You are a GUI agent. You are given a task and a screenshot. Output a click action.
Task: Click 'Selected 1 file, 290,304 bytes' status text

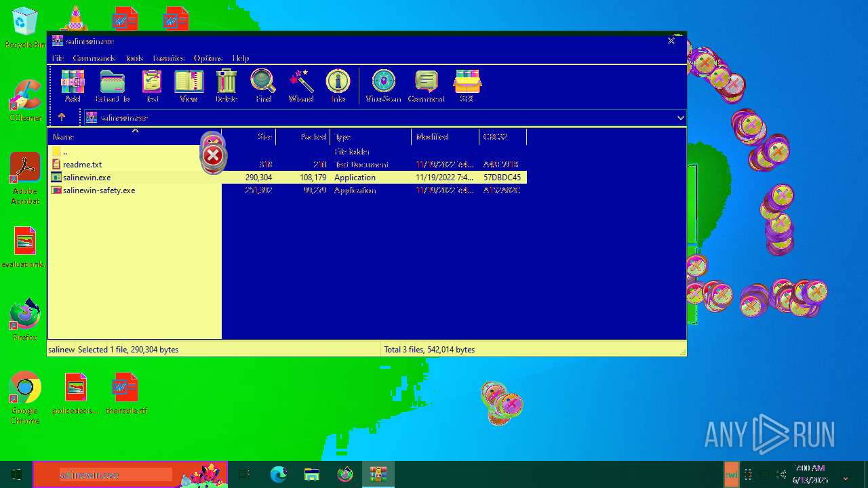[128, 350]
